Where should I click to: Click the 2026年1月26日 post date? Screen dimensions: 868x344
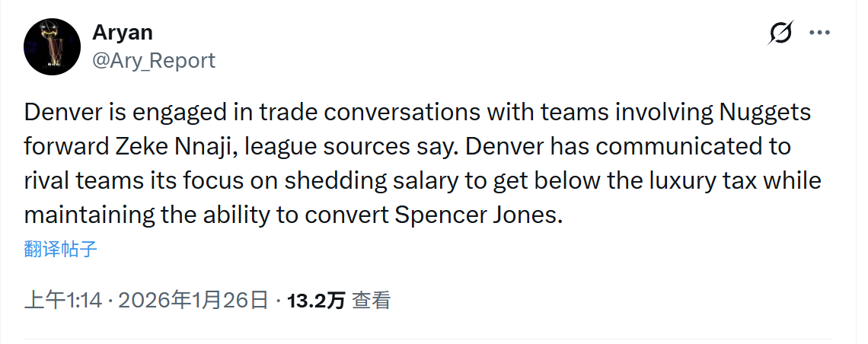point(193,301)
